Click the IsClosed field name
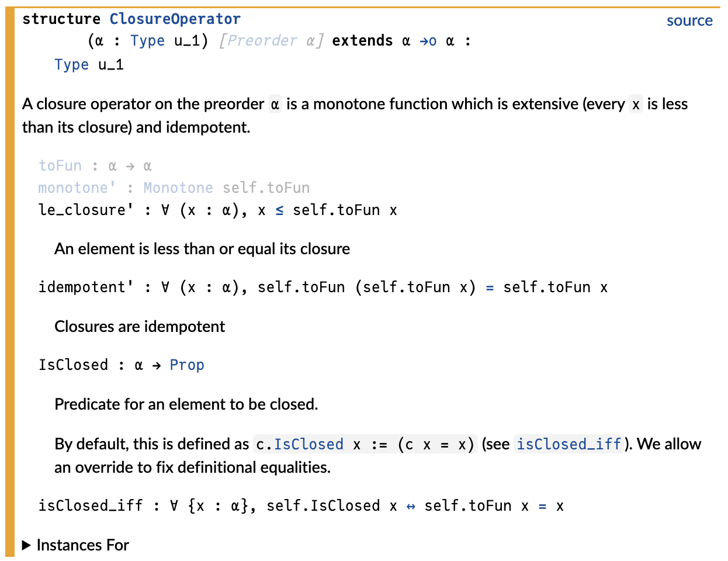This screenshot has height=561, width=728. point(73,365)
